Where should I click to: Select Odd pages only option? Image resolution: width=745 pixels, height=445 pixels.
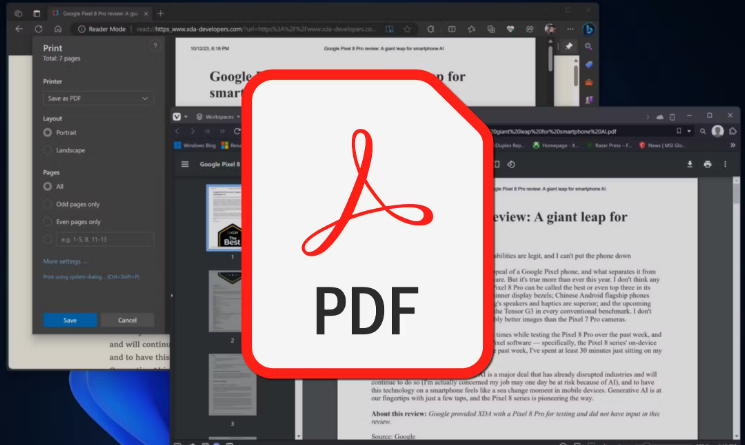pos(48,204)
